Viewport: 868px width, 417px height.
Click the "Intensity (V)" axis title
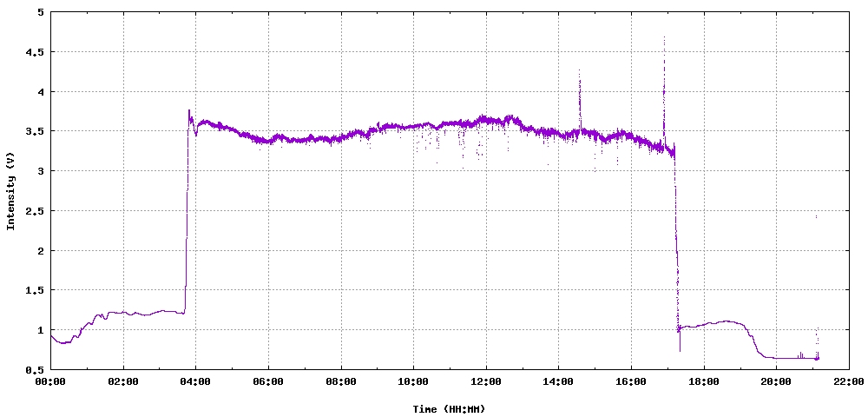[10, 191]
